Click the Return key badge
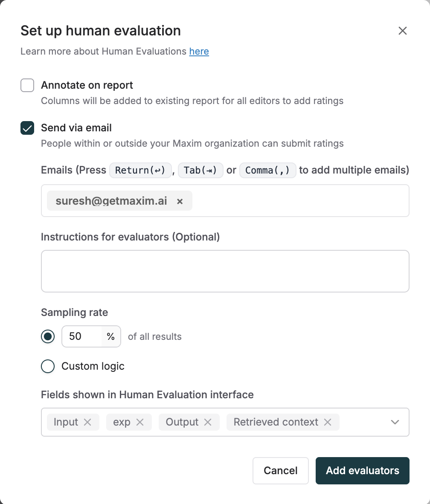 [x=141, y=170]
